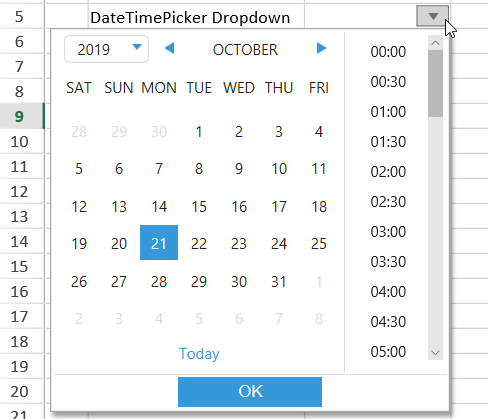Choose October 31 in calendar
The width and height of the screenshot is (488, 419).
pyautogui.click(x=279, y=282)
